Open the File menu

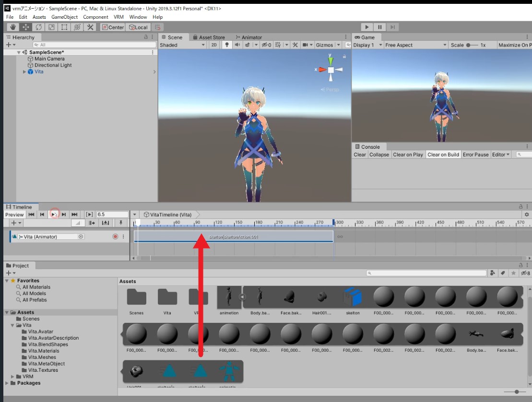10,17
